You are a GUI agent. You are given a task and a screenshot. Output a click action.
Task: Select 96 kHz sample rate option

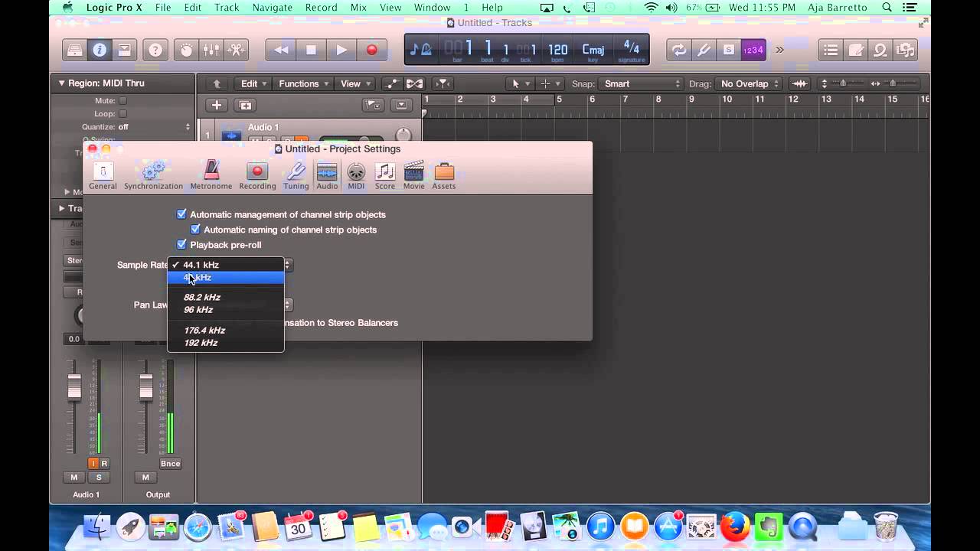click(226, 310)
